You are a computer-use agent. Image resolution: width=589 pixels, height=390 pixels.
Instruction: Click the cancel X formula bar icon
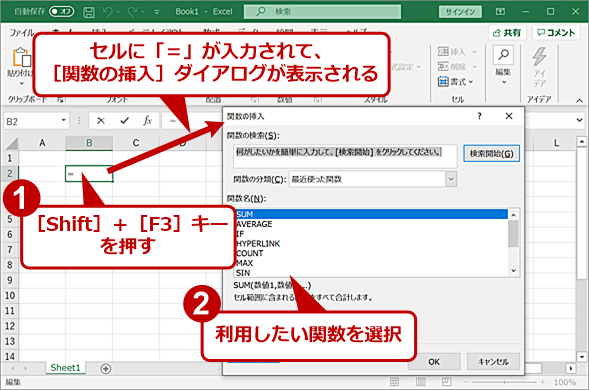(101, 121)
